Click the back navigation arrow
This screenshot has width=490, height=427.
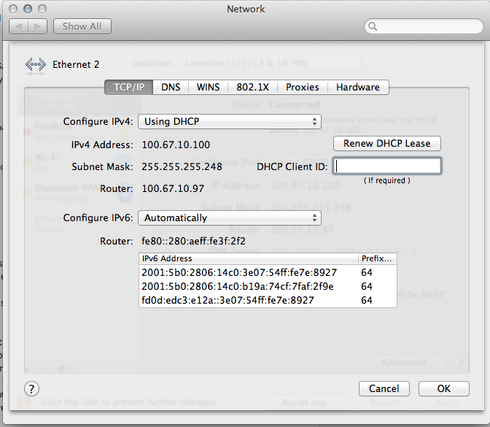pyautogui.click(x=19, y=26)
